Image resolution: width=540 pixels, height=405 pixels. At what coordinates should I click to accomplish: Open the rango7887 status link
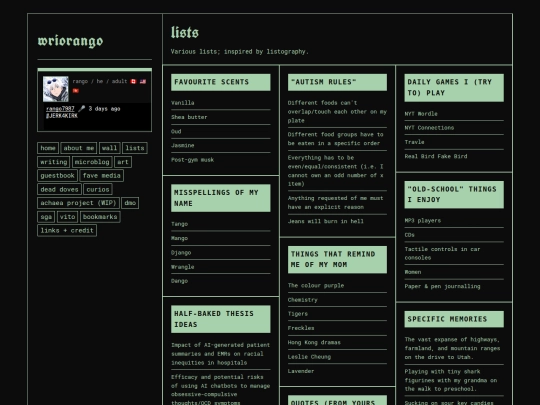[60, 108]
